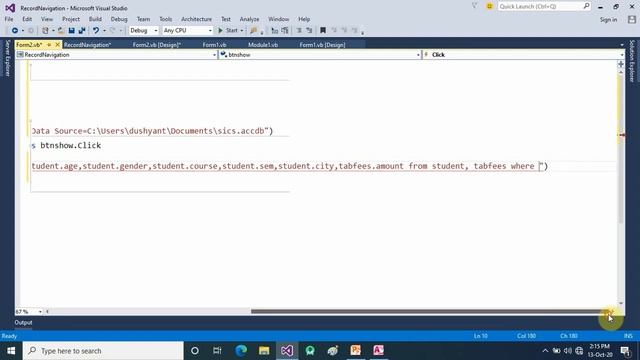640x360 pixels.
Task: Open Microsoft Access from the taskbar
Action: 378,351
